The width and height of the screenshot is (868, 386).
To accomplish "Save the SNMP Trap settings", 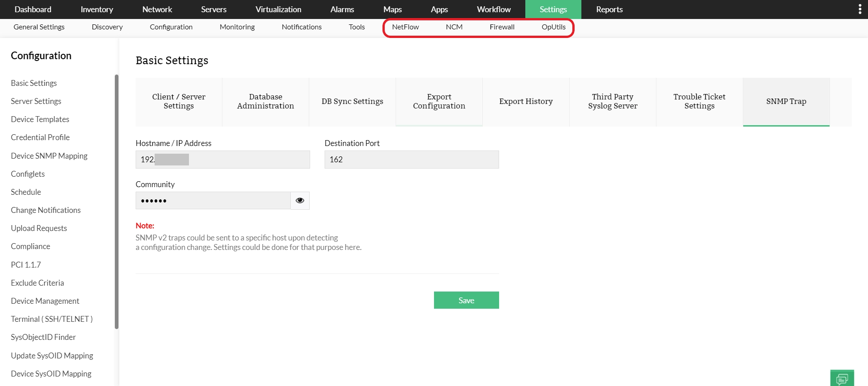I will click(x=467, y=300).
